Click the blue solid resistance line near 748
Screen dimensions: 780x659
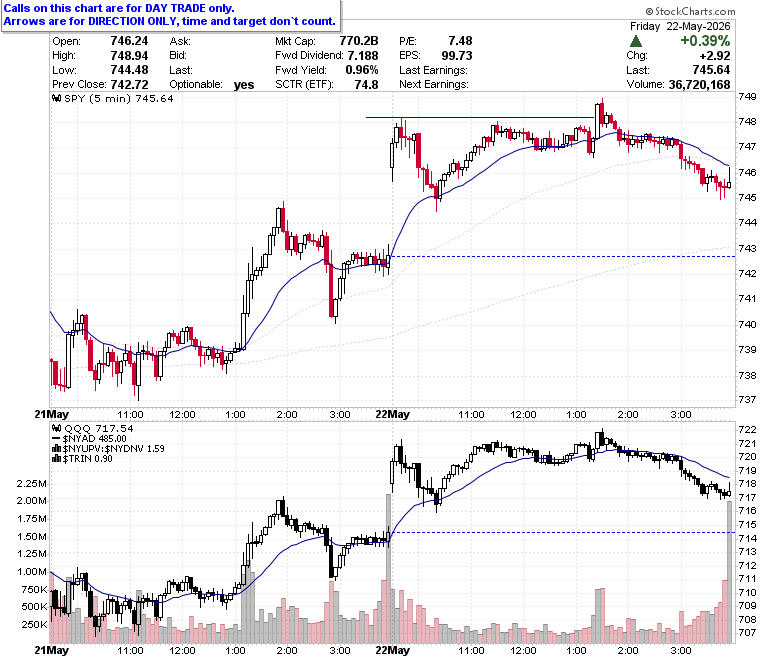point(480,117)
